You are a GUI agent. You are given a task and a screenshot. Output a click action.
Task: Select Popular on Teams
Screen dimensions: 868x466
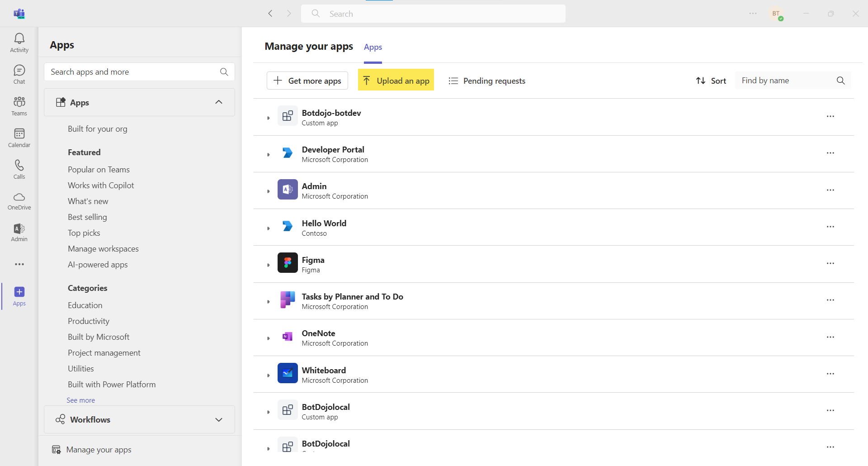click(x=99, y=170)
